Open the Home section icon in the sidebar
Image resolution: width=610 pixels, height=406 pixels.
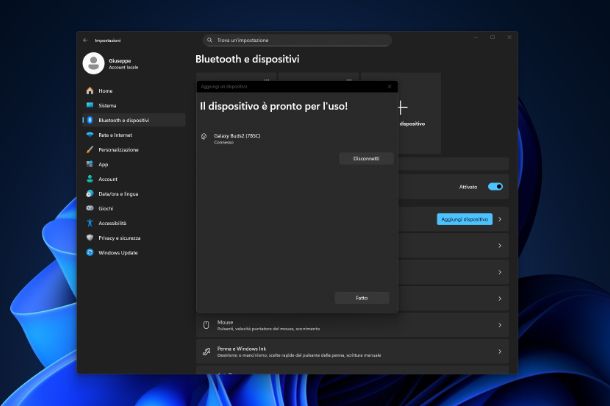click(89, 91)
